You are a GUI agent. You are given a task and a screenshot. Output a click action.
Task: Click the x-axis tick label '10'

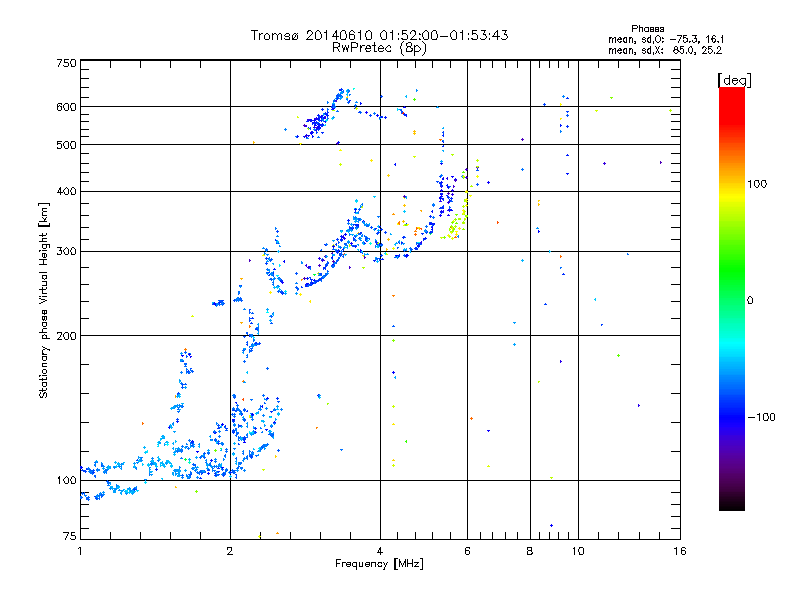[x=578, y=551]
